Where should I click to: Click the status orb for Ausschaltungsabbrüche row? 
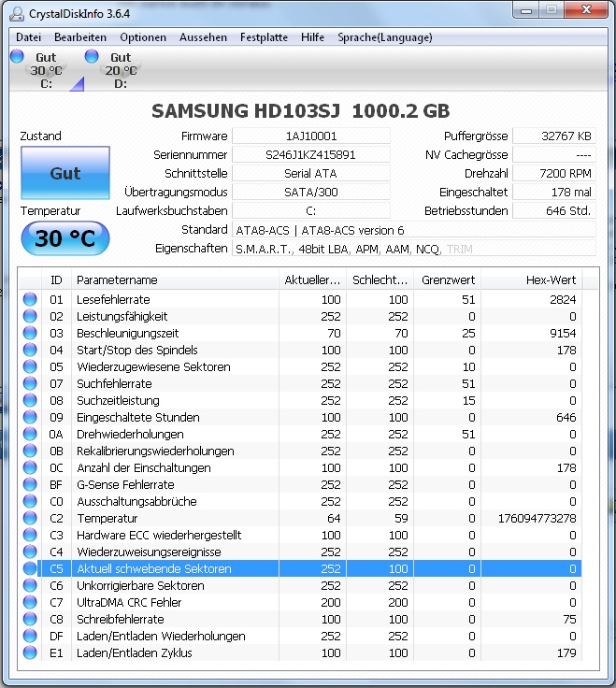[x=30, y=501]
